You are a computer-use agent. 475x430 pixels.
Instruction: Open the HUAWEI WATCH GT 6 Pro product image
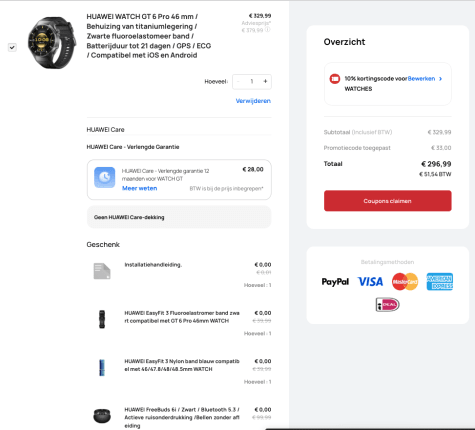tap(52, 43)
